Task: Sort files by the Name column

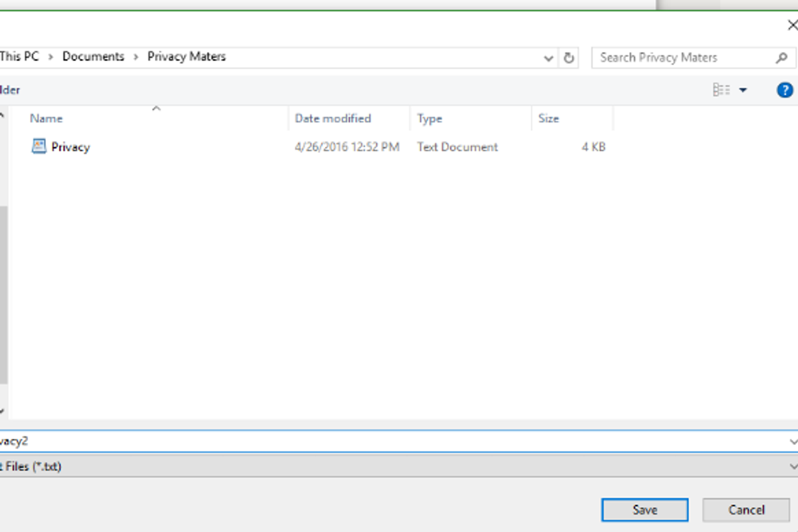Action: pos(46,118)
